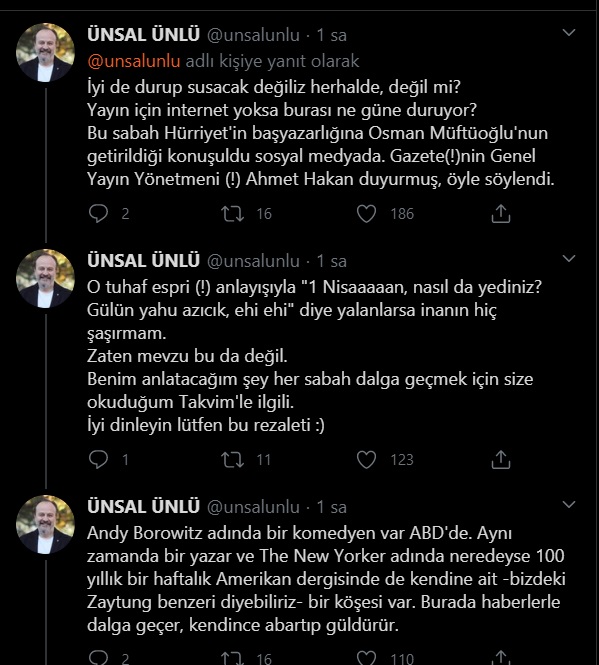Open the first tweet's options chevron
Image resolution: width=599 pixels, height=665 pixels.
(568, 32)
